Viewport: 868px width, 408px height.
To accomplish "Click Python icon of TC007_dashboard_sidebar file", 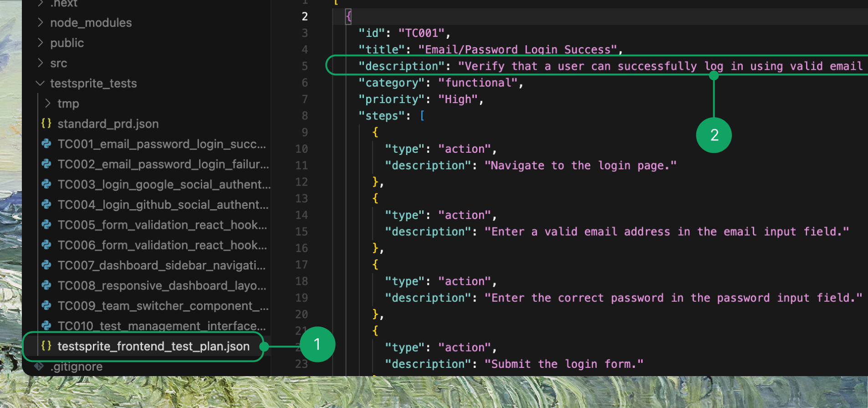I will (x=46, y=265).
